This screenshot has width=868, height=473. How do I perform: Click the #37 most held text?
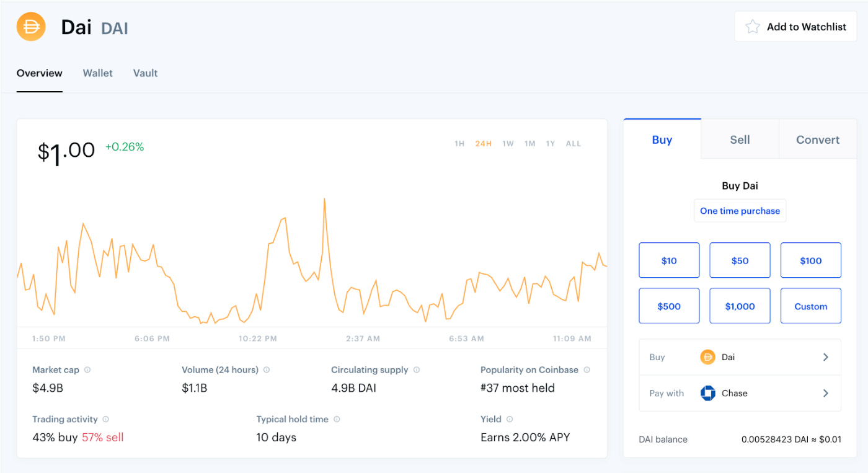(518, 388)
